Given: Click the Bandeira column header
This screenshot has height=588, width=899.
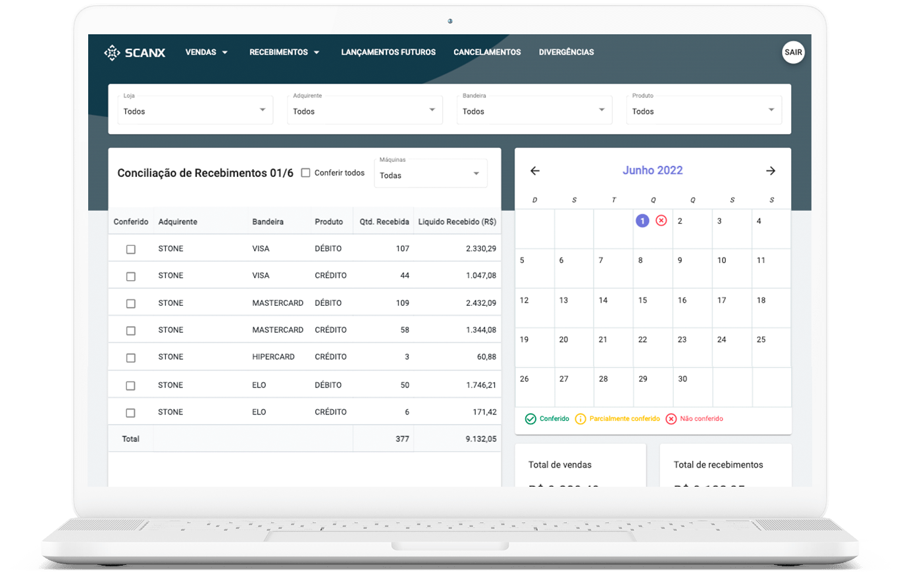Looking at the screenshot, I should [268, 222].
